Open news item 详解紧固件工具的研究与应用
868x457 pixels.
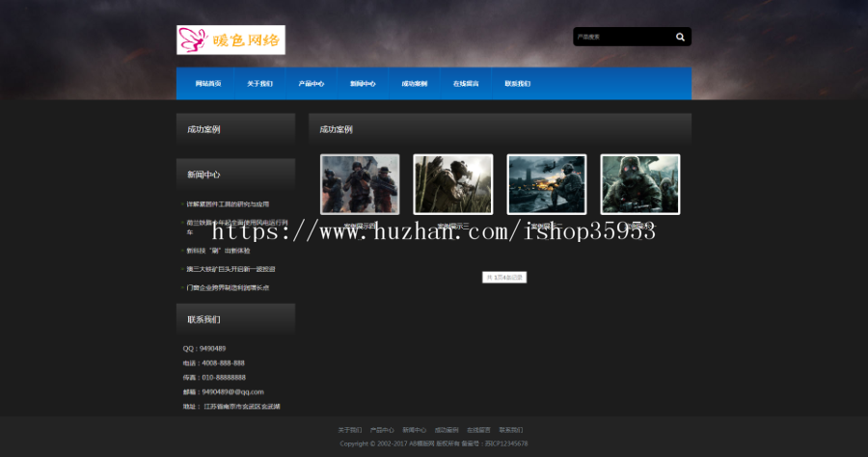coord(228,204)
